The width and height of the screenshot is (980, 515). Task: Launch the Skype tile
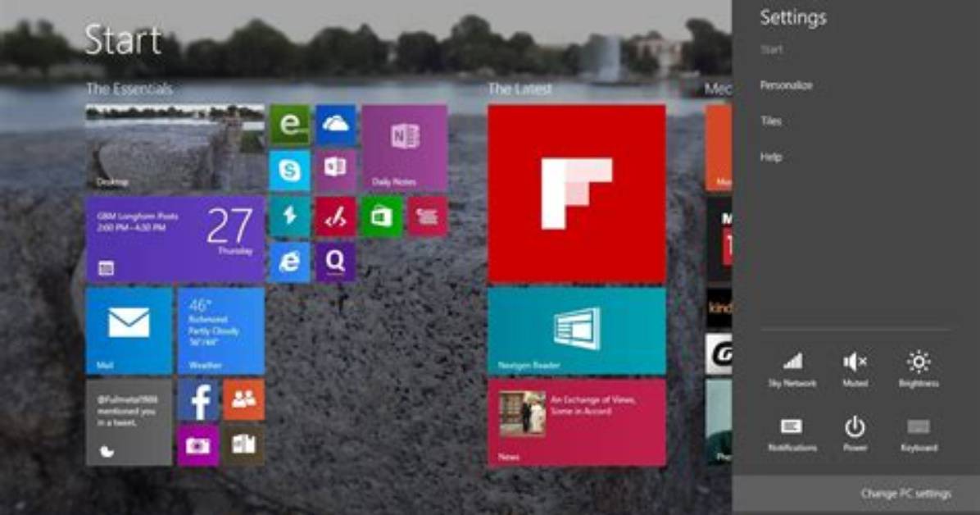click(289, 171)
